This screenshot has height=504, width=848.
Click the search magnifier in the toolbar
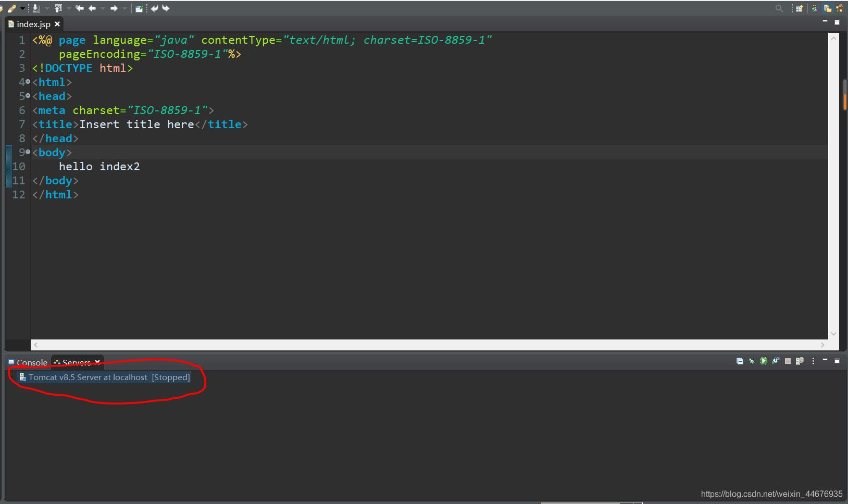(x=779, y=8)
